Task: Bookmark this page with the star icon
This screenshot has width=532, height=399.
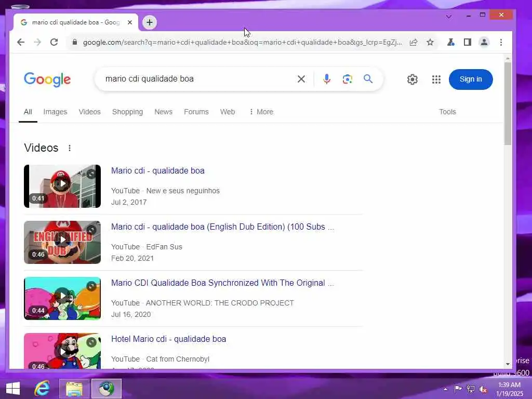Action: [x=430, y=43]
